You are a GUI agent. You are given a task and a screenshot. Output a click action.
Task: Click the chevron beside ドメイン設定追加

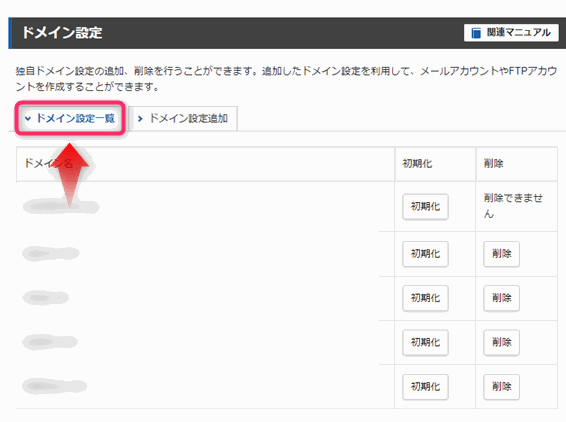140,118
